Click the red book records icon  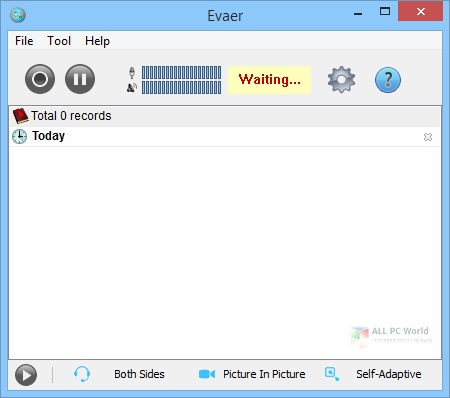pos(20,116)
